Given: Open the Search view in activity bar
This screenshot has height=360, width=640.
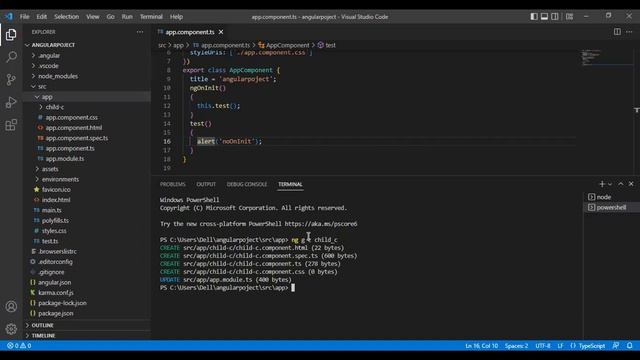Looking at the screenshot, I should 11,57.
